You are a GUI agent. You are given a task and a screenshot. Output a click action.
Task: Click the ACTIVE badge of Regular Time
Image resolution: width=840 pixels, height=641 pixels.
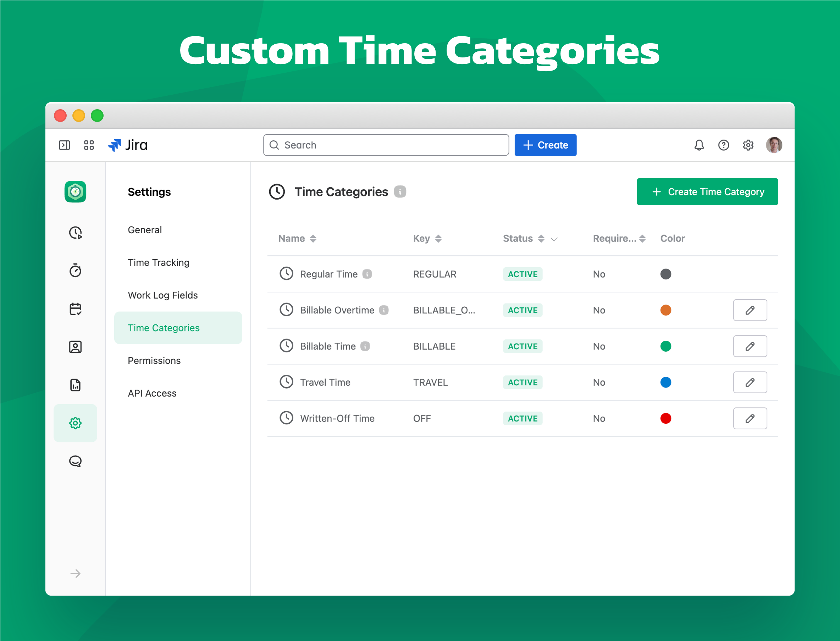click(x=523, y=274)
